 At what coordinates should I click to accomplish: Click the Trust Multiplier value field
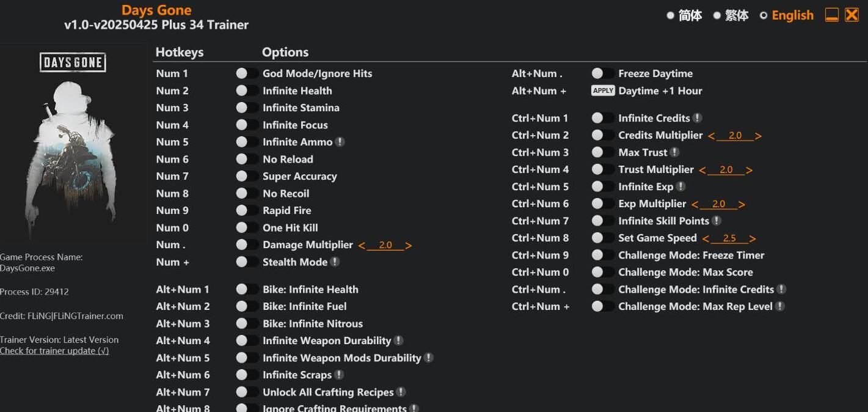pyautogui.click(x=726, y=170)
